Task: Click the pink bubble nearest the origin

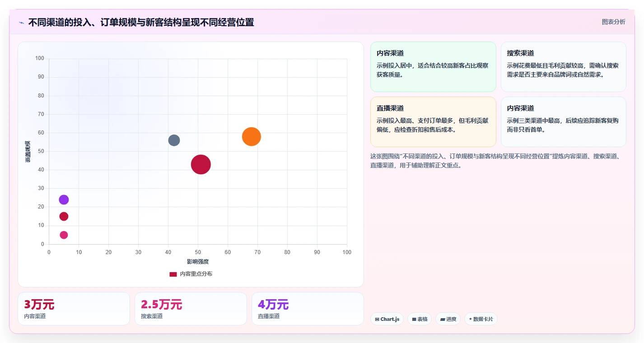Action: pos(64,235)
